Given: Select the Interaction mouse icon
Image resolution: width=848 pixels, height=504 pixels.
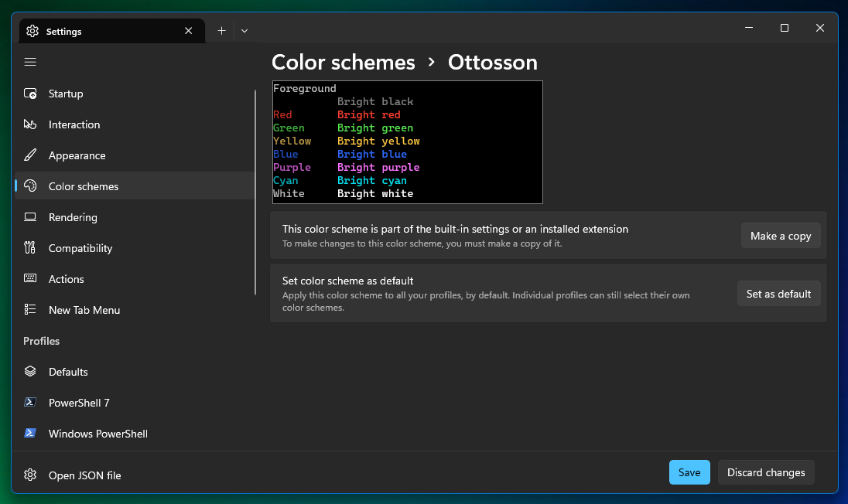Looking at the screenshot, I should (x=29, y=124).
